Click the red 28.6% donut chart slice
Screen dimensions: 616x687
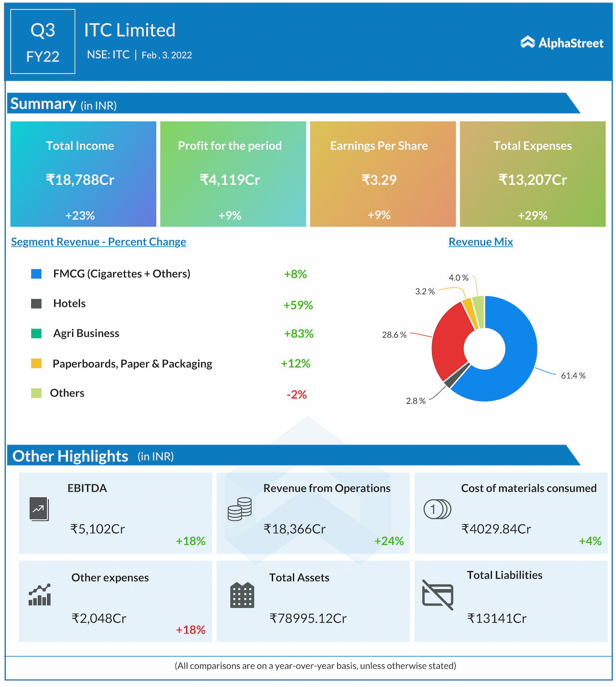448,342
